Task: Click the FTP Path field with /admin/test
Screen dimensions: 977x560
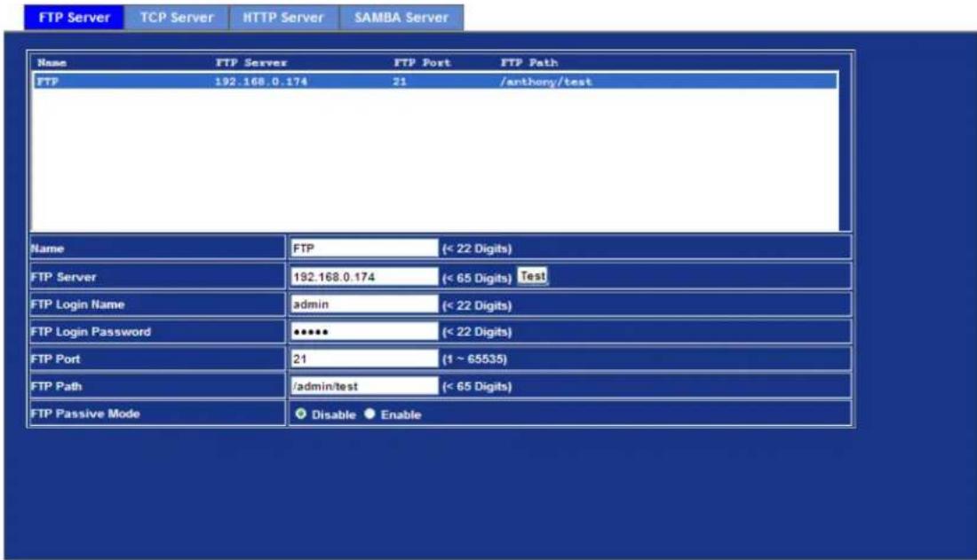Action: click(x=364, y=386)
